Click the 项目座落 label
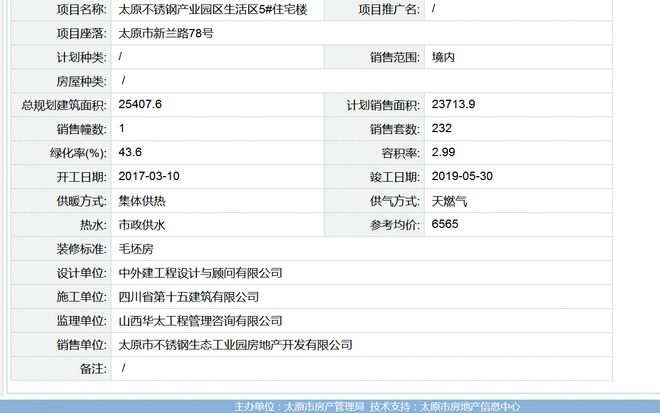The width and height of the screenshot is (660, 413). pyautogui.click(x=82, y=33)
